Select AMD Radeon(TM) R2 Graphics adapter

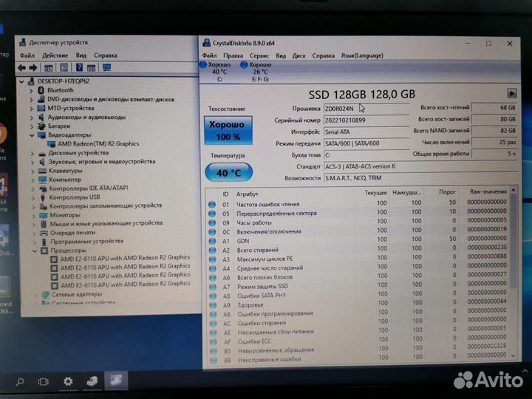pyautogui.click(x=98, y=144)
